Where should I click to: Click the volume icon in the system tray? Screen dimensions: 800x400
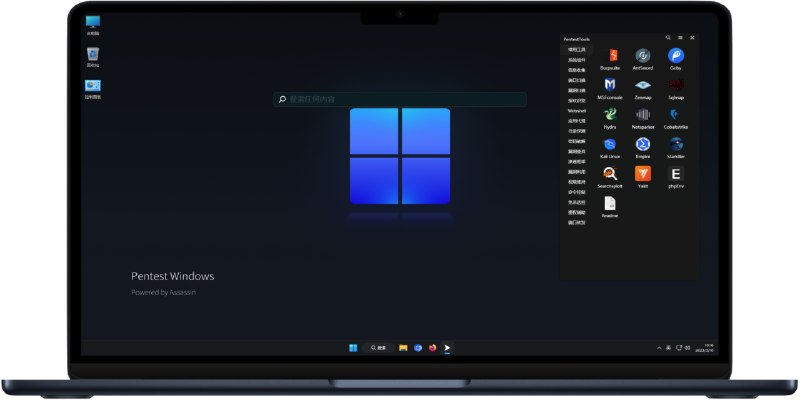[x=688, y=348]
